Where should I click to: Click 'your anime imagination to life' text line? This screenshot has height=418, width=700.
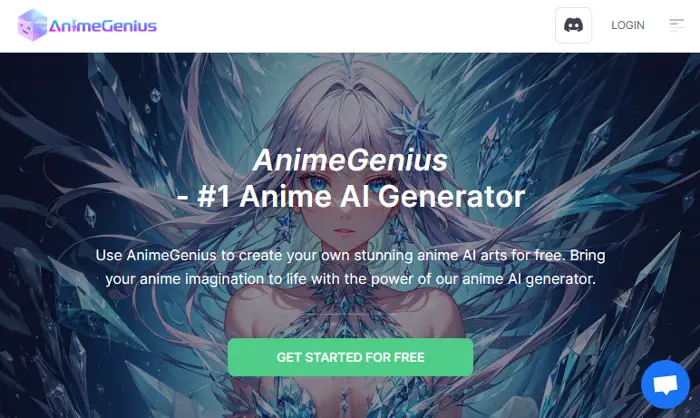tap(350, 279)
